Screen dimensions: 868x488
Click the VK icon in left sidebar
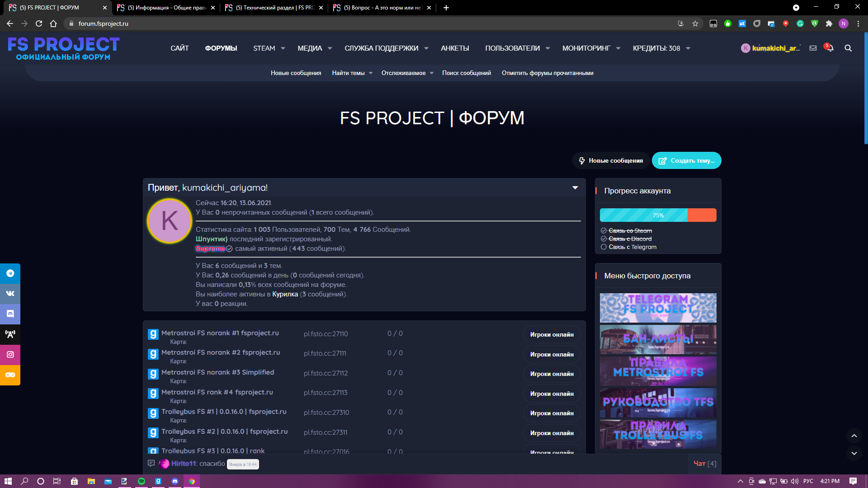[10, 294]
